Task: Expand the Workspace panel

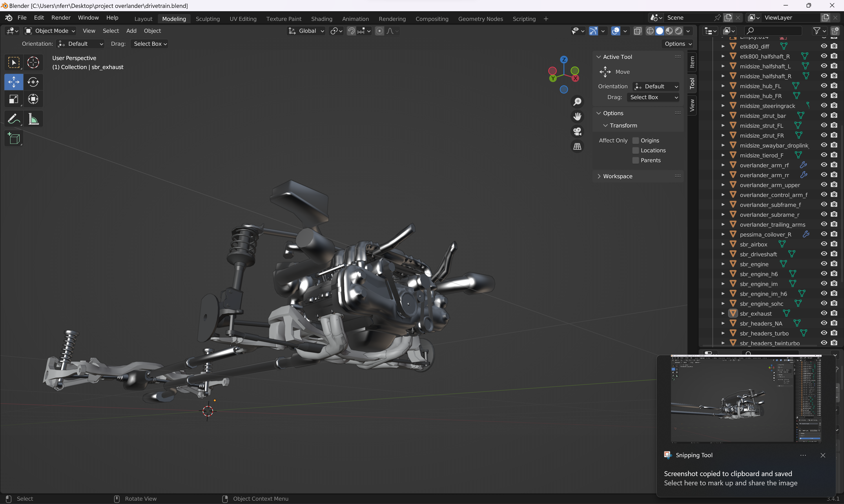Action: (x=618, y=176)
